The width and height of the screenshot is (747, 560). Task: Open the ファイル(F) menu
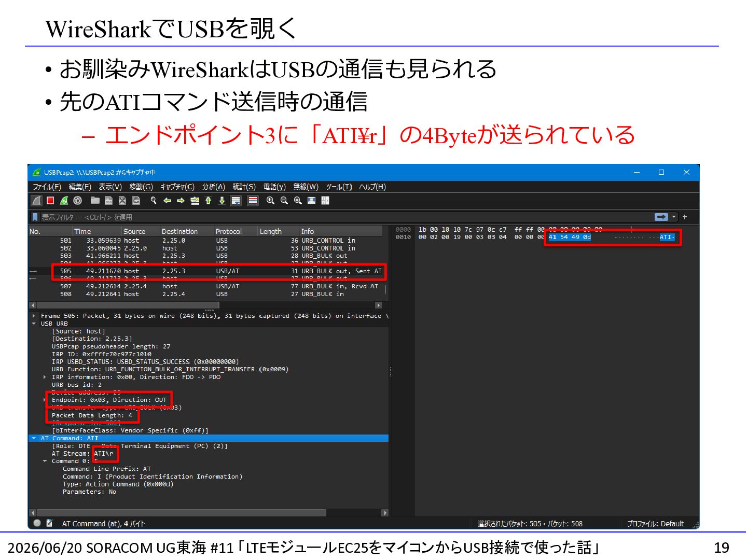click(47, 187)
